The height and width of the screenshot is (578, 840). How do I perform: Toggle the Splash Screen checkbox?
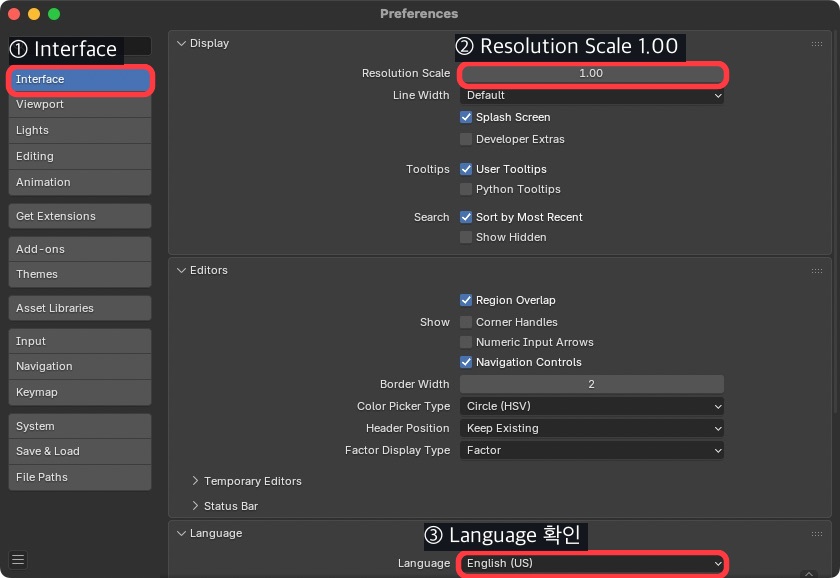466,117
